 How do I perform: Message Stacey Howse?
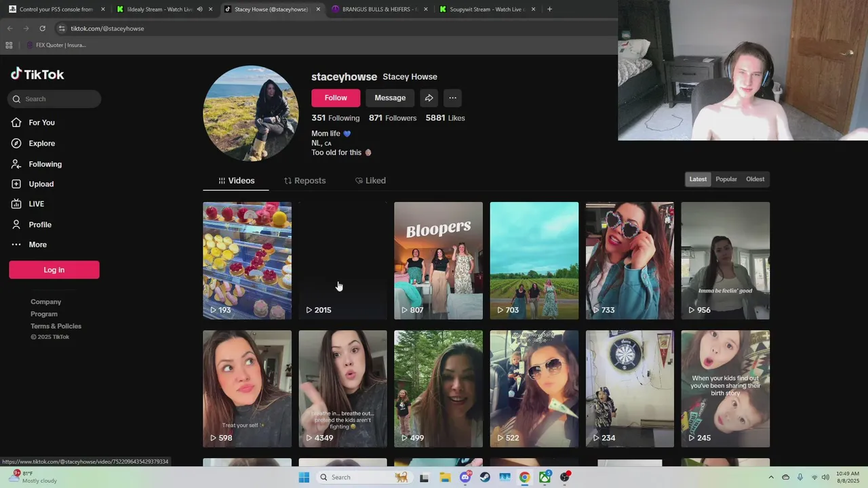390,98
